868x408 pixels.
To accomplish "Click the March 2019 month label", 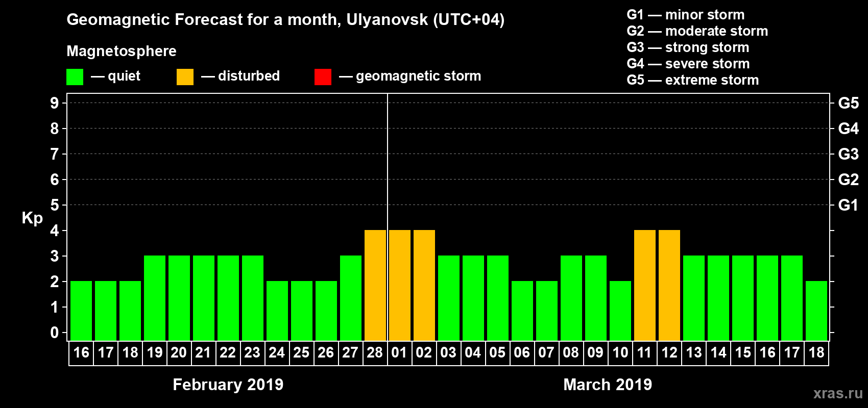I will pos(608,385).
